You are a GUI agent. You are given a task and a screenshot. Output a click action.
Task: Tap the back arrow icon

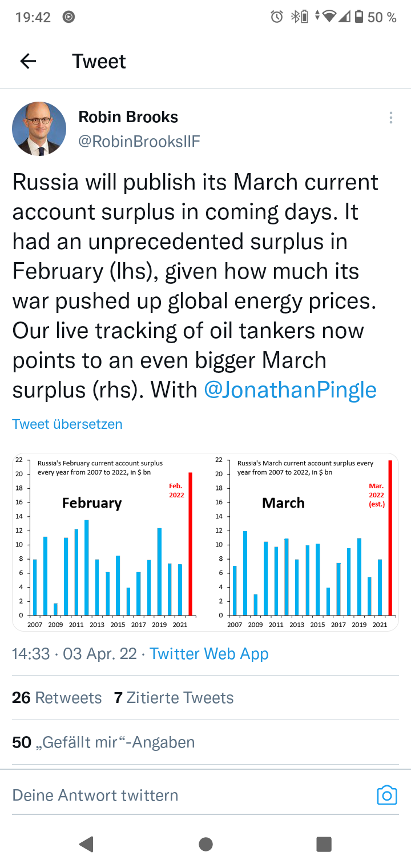pyautogui.click(x=28, y=61)
